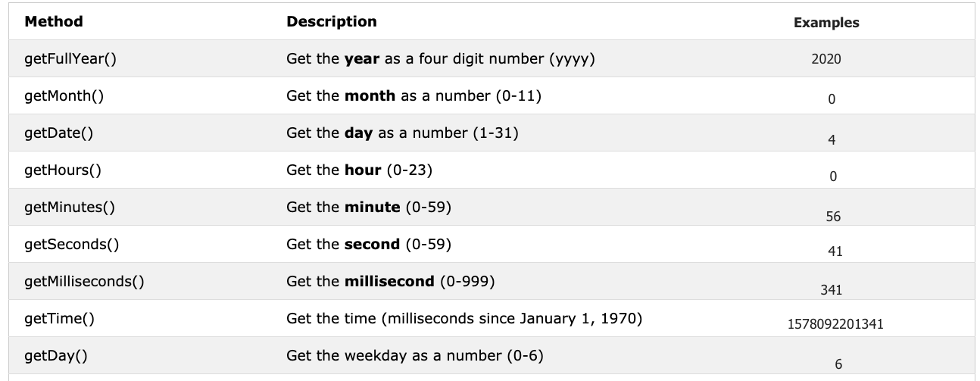Select the getFullYear() method cell
Screen dimensions: 980x381
(70, 59)
